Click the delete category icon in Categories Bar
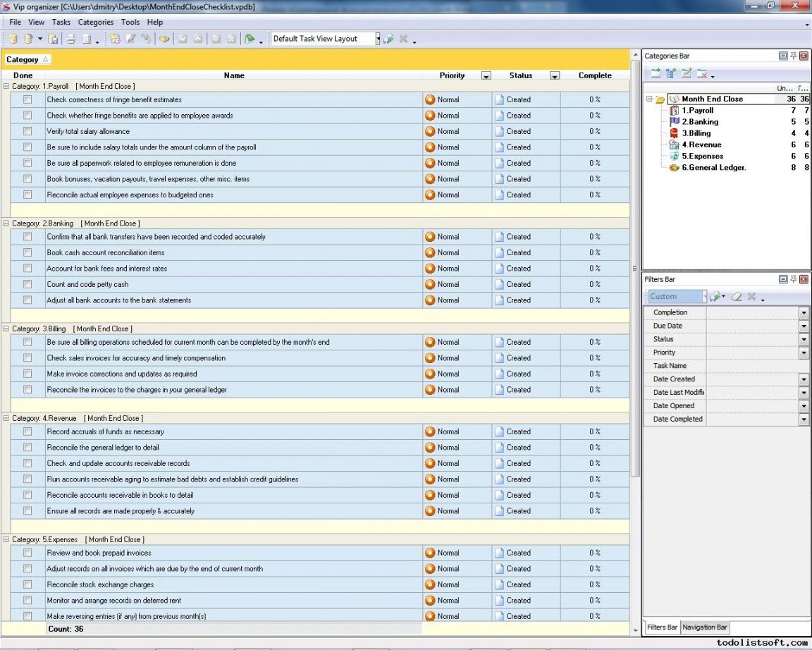 tap(702, 73)
